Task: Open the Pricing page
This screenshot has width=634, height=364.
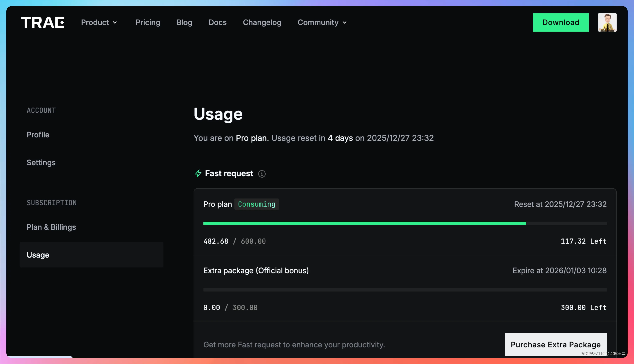Action: [148, 23]
